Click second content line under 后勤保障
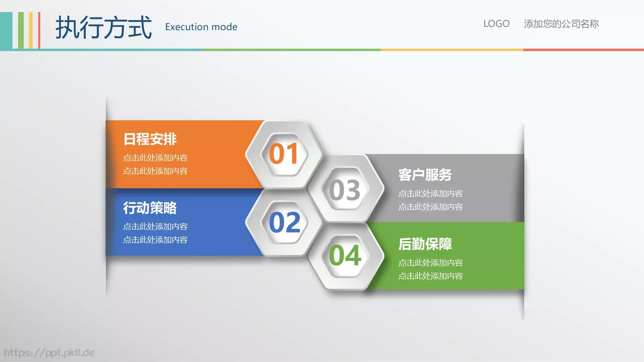 (431, 276)
